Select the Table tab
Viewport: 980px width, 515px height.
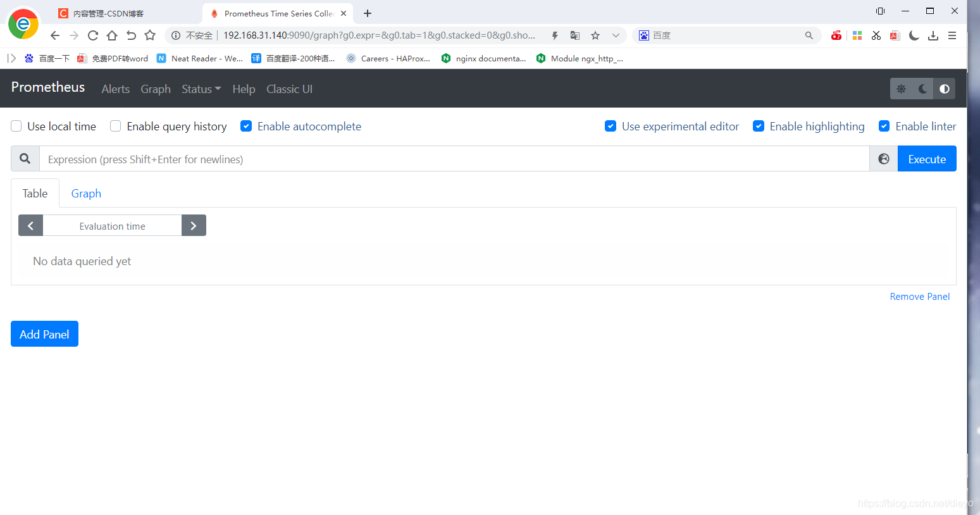pyautogui.click(x=35, y=193)
